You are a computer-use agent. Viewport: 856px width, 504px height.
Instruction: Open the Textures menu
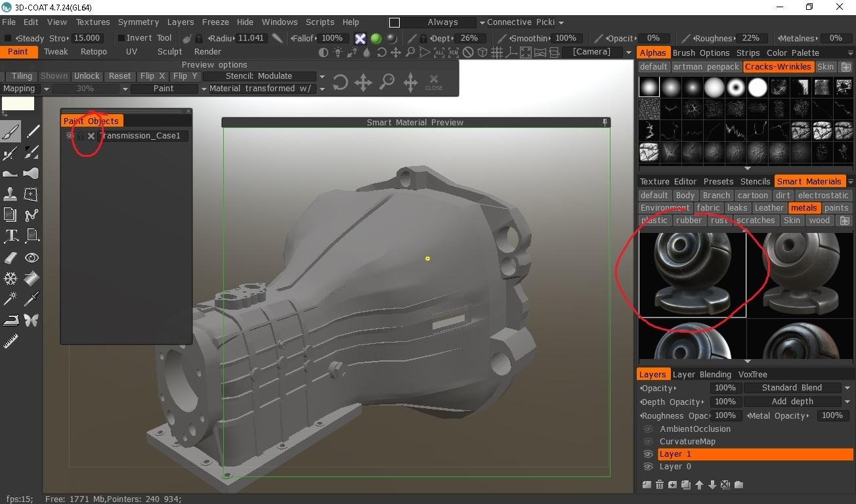93,22
